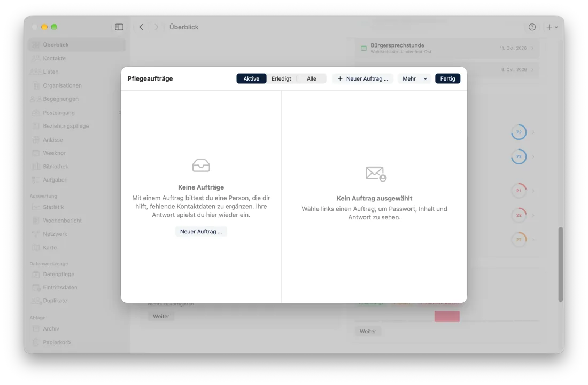Open Netzwerk using its sidebar icon
588x385 pixels.
(x=36, y=234)
